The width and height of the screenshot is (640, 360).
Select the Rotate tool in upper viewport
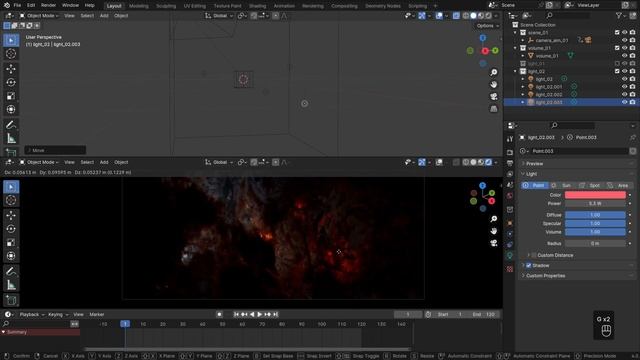pyautogui.click(x=11, y=82)
